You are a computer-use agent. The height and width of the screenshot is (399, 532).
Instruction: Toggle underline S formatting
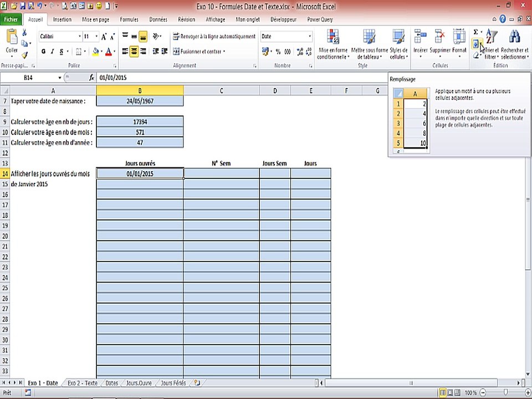point(62,52)
